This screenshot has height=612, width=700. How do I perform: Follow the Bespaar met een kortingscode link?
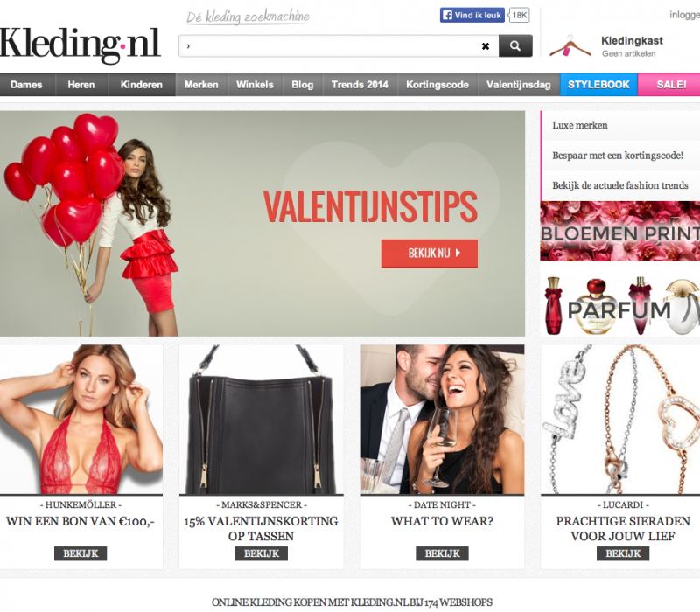pyautogui.click(x=618, y=156)
